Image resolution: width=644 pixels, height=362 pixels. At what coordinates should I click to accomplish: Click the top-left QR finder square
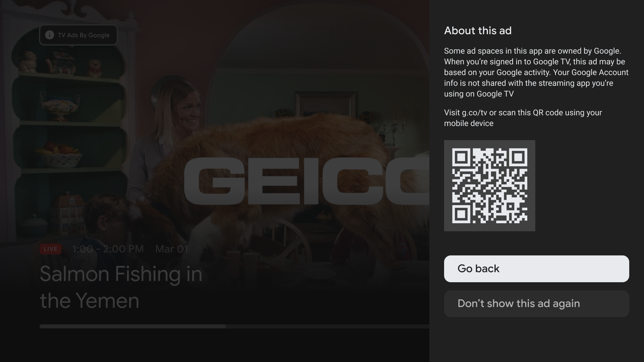click(x=461, y=158)
